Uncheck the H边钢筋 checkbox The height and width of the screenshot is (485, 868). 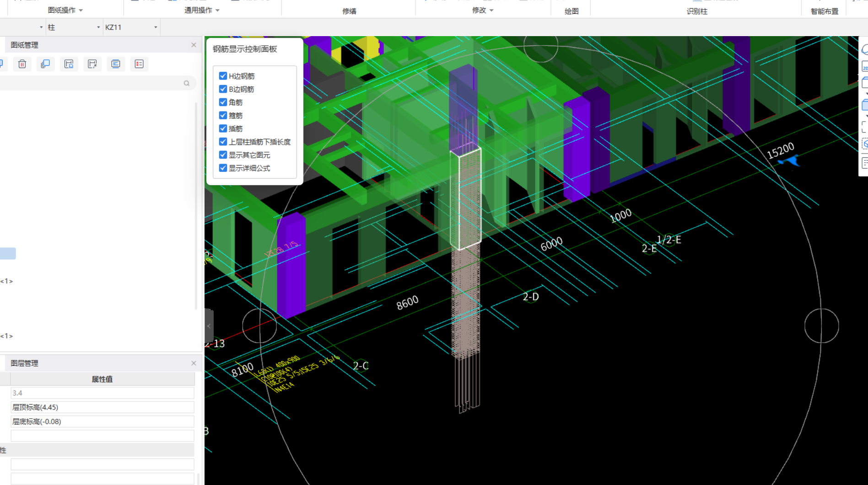[x=223, y=76]
